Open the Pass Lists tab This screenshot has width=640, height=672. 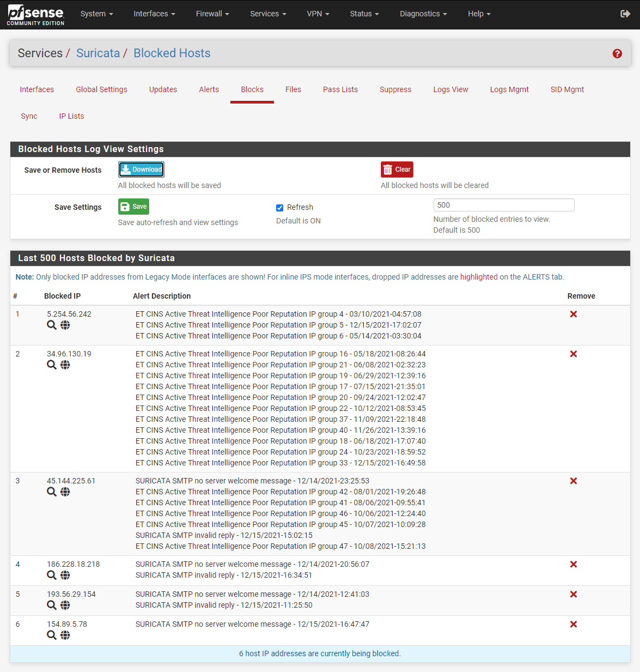340,89
